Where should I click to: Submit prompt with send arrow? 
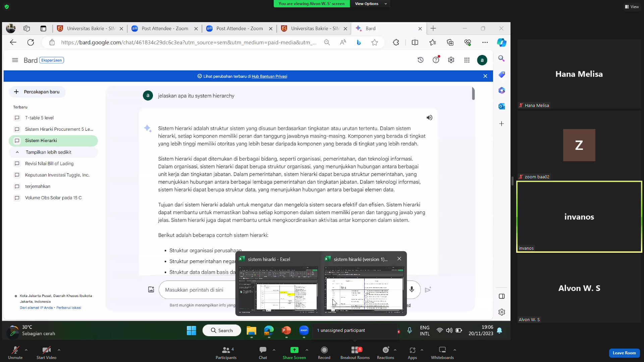click(428, 290)
